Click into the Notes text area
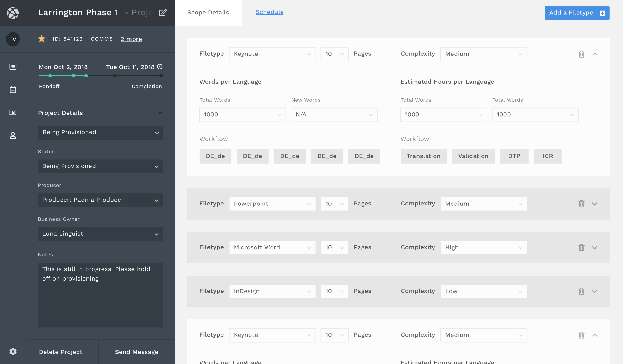The image size is (623, 364). 100,295
